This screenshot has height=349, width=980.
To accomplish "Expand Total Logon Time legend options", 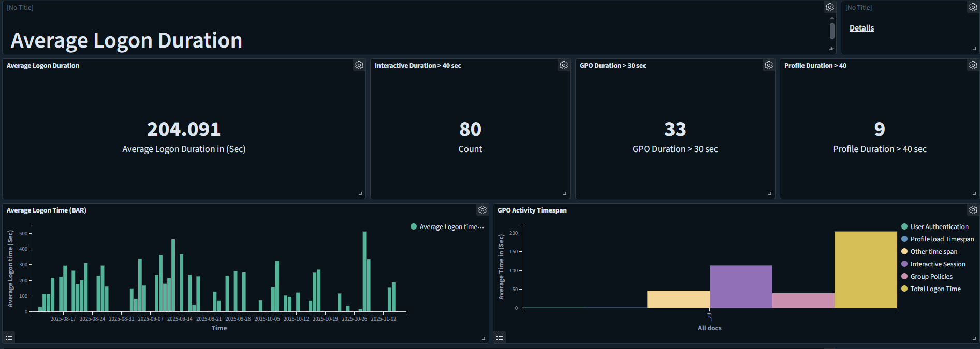I will (935, 289).
